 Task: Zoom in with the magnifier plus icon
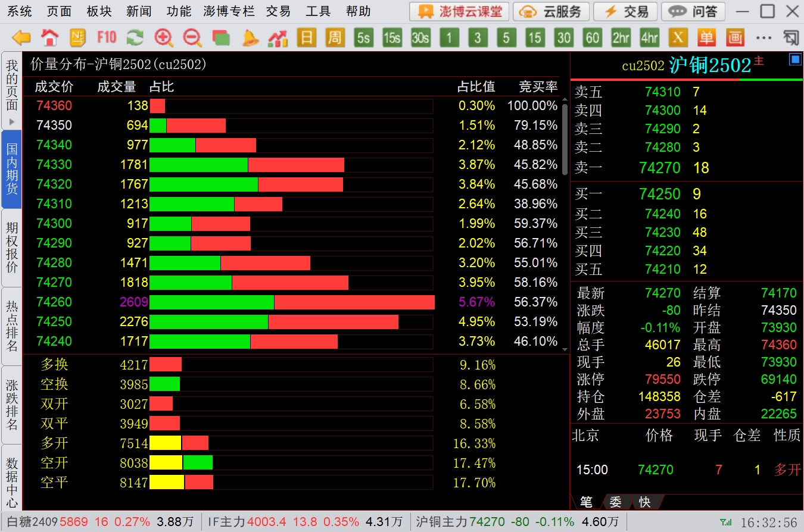coord(164,38)
